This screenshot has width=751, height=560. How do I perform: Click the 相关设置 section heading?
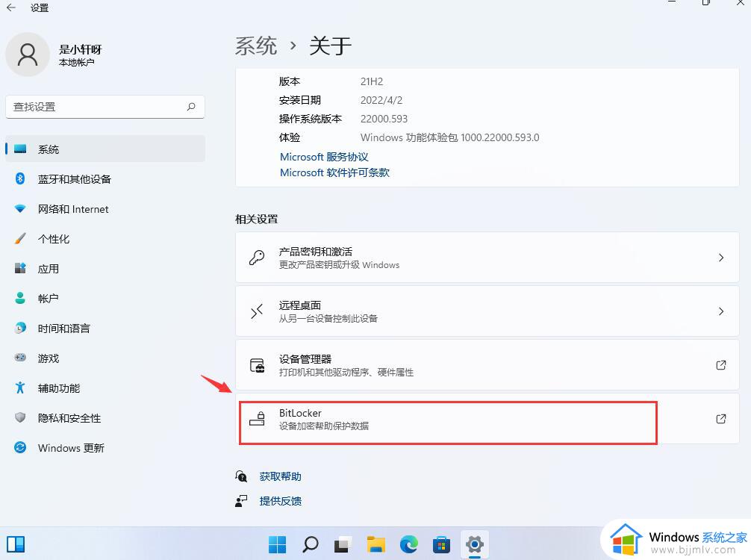pos(256,219)
